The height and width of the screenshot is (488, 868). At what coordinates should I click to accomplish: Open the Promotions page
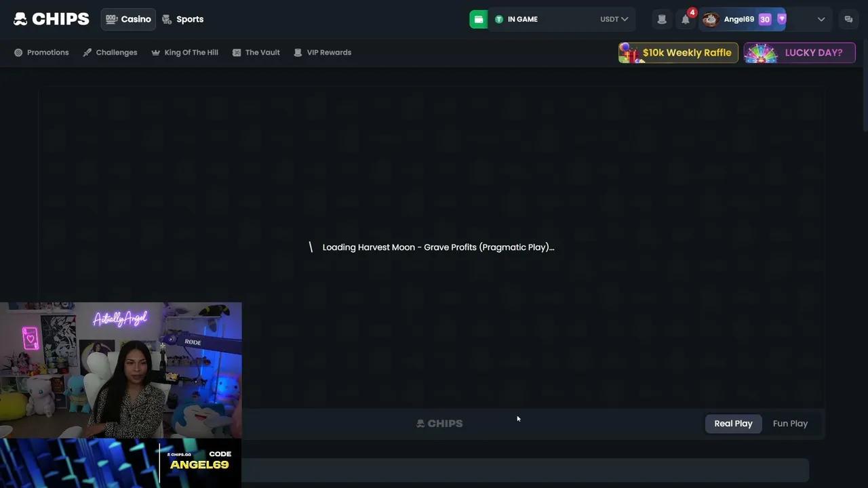[41, 52]
